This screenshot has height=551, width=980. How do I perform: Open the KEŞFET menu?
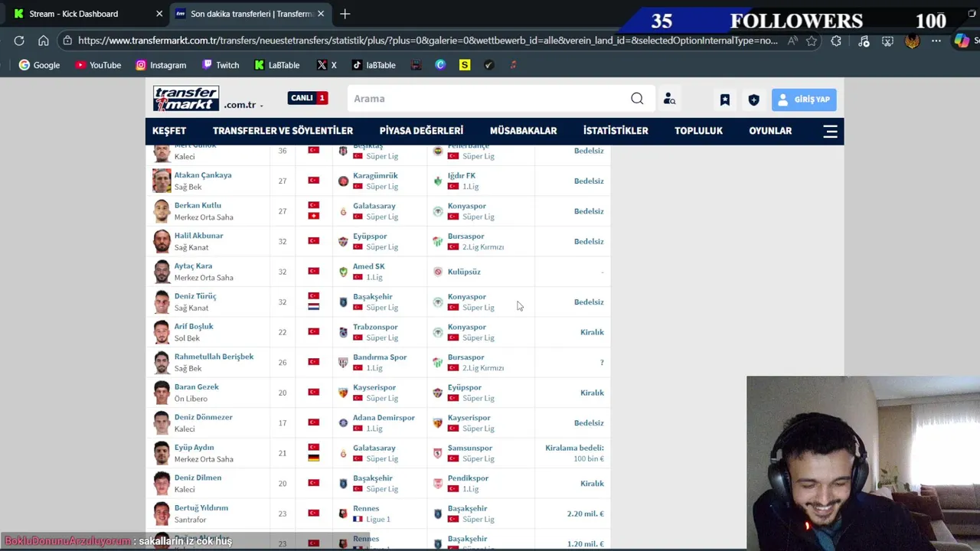169,131
